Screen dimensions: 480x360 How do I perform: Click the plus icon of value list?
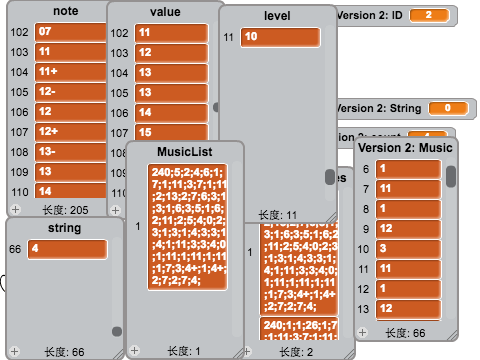click(x=115, y=210)
